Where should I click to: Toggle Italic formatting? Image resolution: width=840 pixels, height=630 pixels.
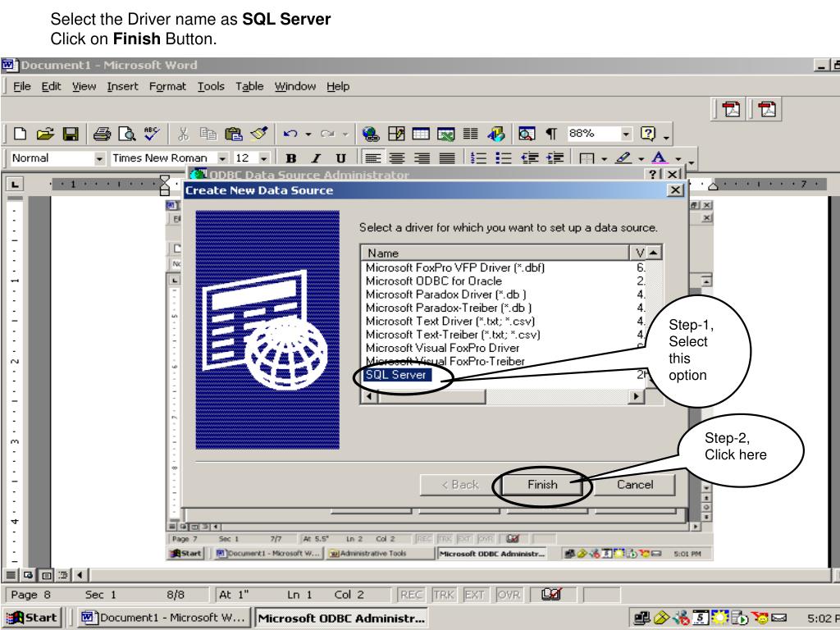point(316,158)
